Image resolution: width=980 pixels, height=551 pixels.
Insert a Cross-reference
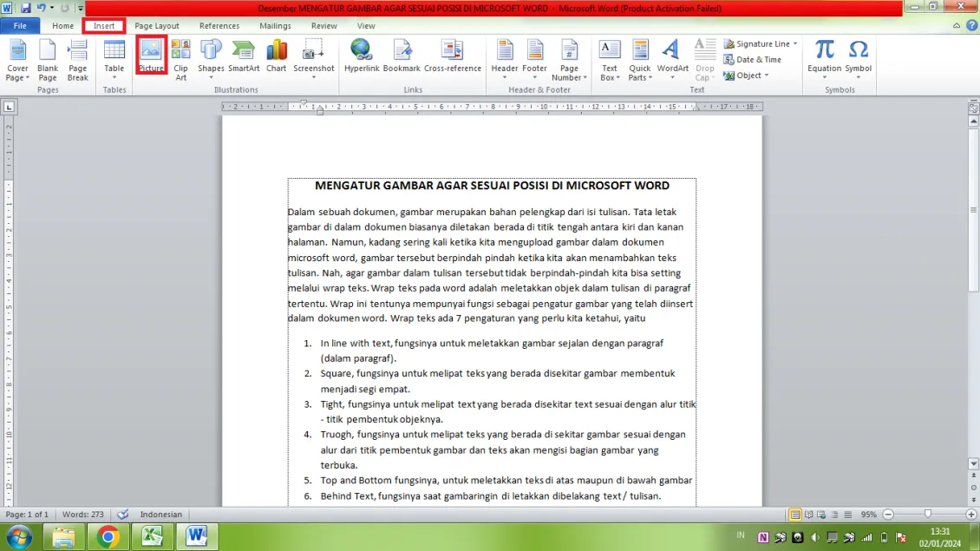pos(453,56)
